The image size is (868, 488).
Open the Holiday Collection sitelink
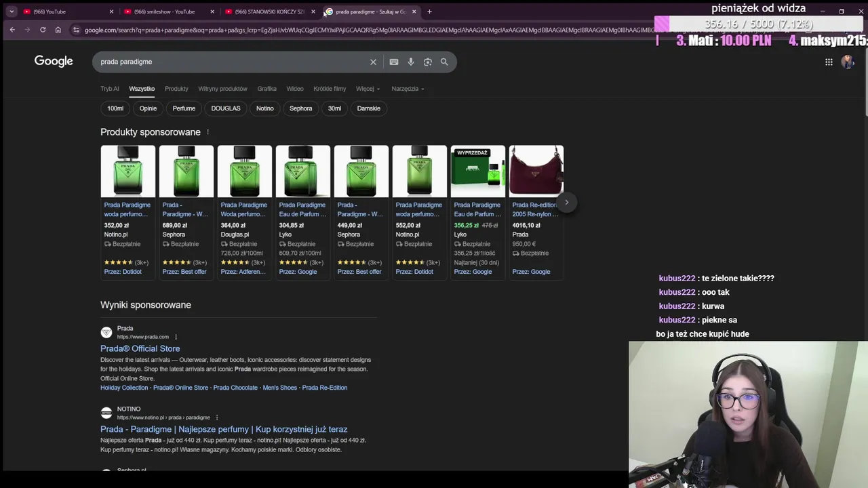pyautogui.click(x=124, y=388)
